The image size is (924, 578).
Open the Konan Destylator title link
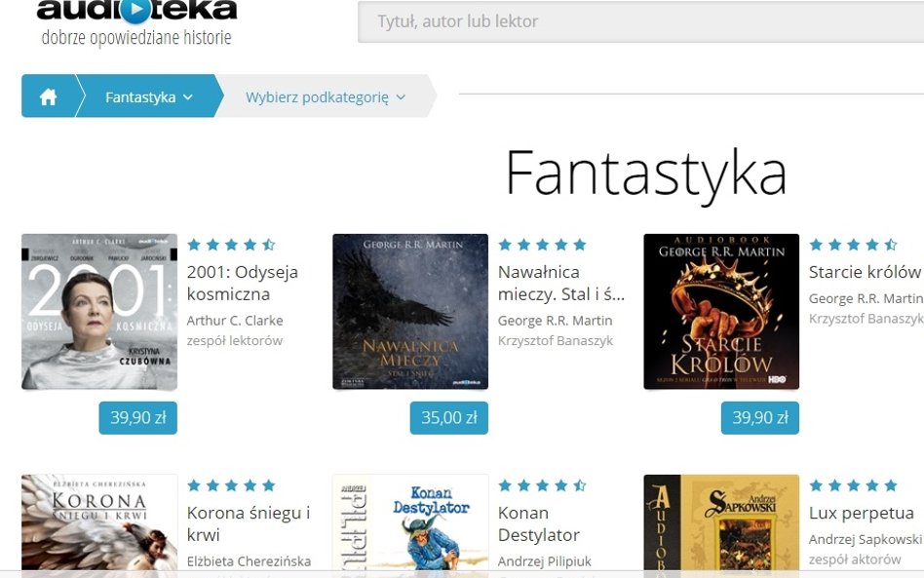pos(539,523)
